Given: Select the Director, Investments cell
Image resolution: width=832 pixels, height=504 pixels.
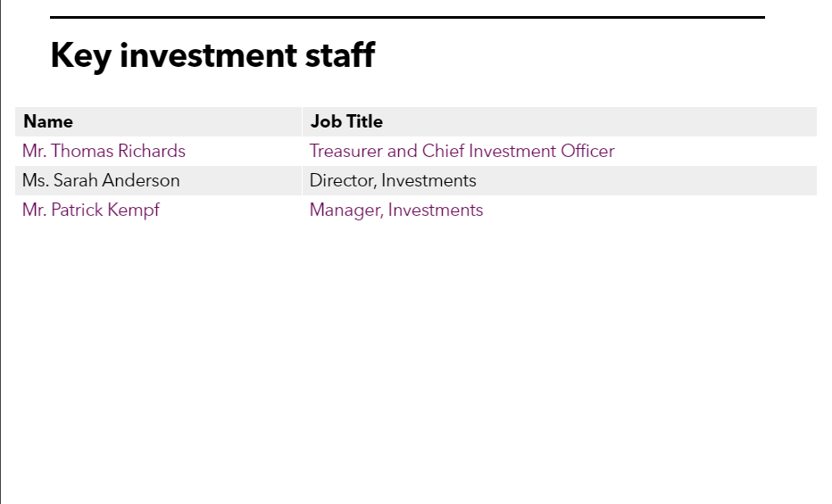Looking at the screenshot, I should (559, 181).
